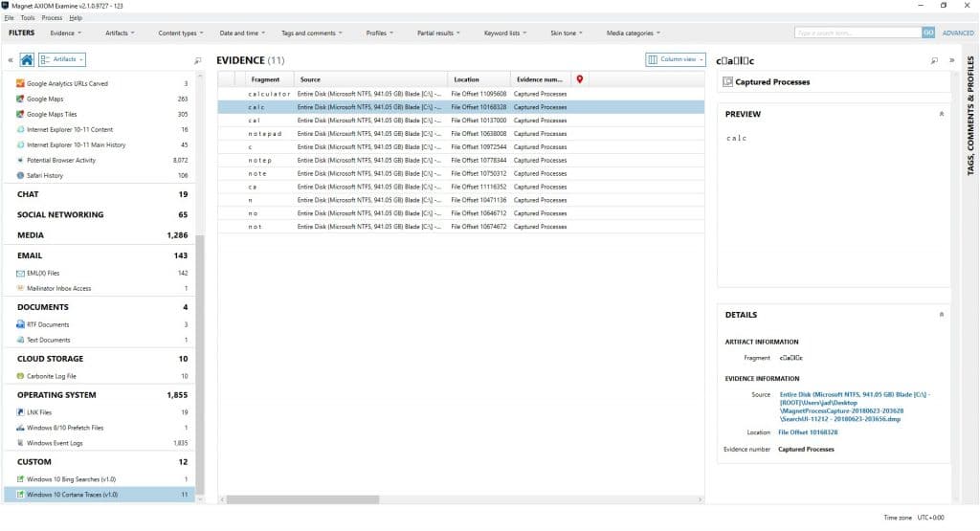Open the Media categories filter dropdown
Screen dimensions: 980x531
pos(634,33)
